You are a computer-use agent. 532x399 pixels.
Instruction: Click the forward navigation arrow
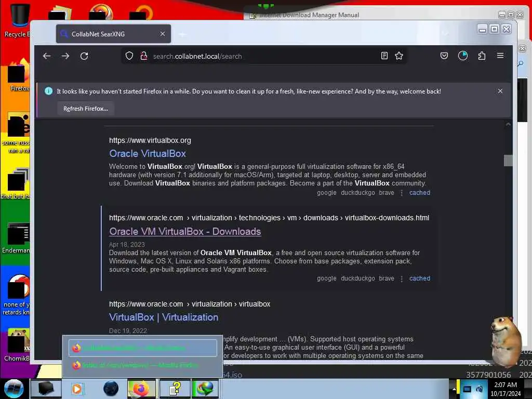click(x=65, y=56)
